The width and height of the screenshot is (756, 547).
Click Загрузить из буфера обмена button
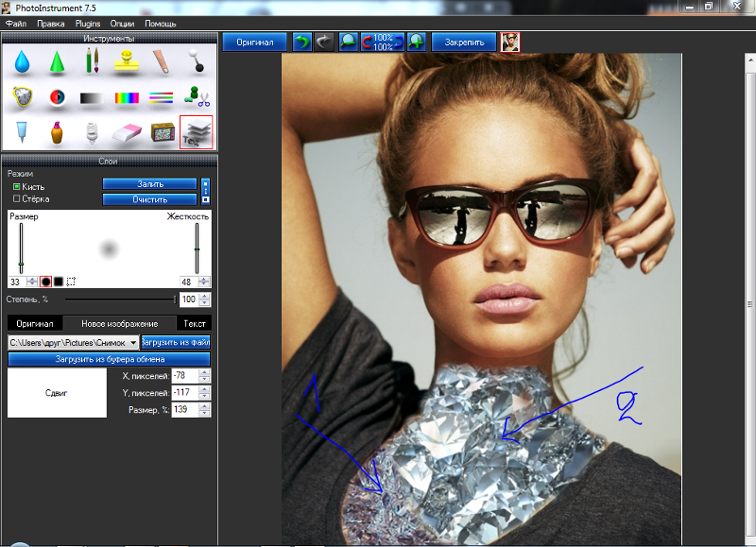point(110,359)
